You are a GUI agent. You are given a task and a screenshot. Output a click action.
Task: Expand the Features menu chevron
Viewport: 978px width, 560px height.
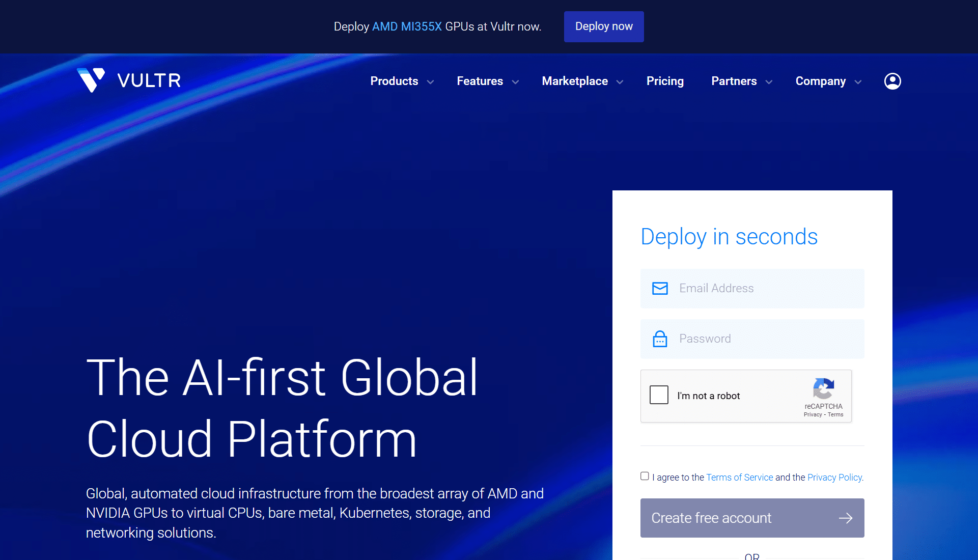click(x=515, y=82)
